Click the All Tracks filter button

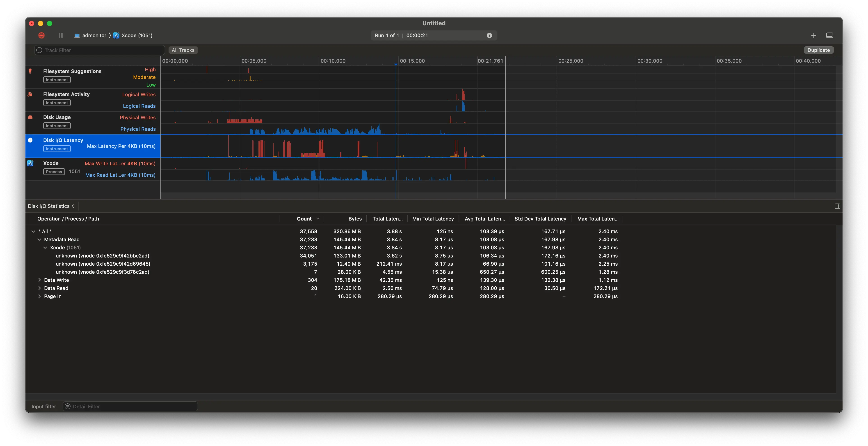[x=183, y=50]
